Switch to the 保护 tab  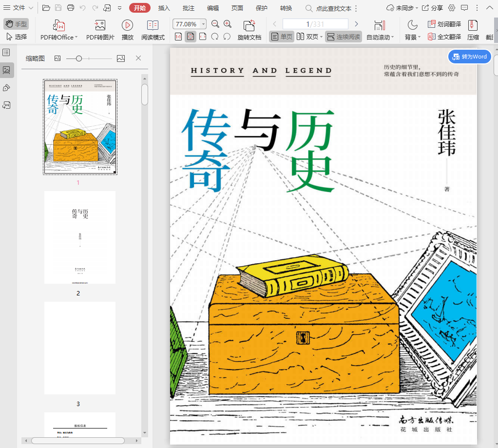262,8
